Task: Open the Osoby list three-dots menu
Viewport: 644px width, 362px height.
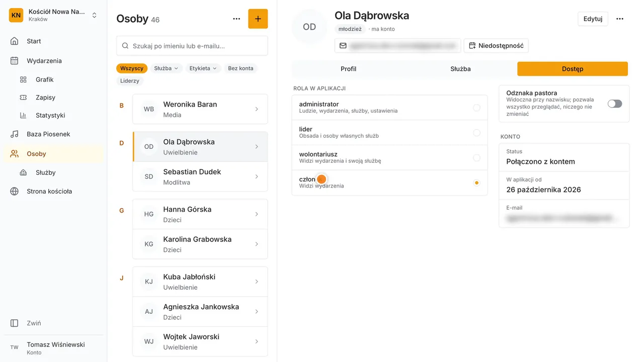Action: point(236,19)
